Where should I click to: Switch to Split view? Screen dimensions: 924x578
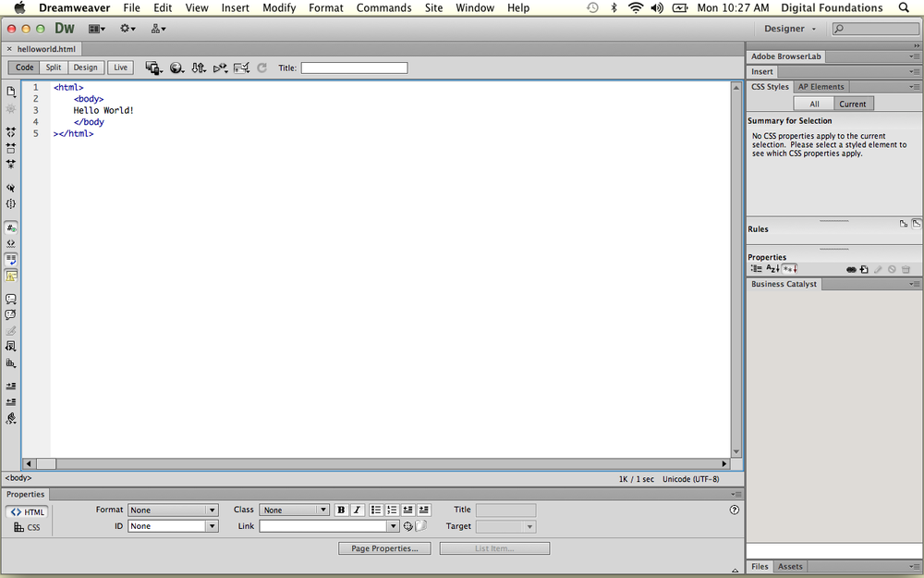53,67
